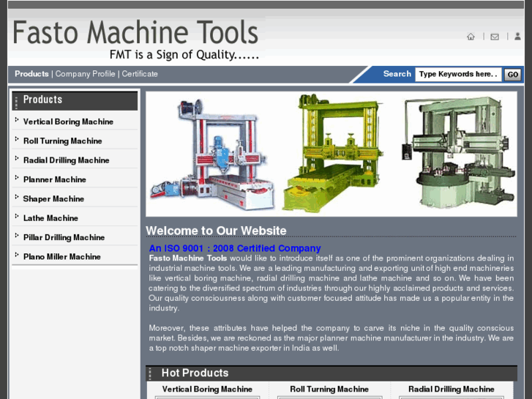532x399 pixels.
Task: Click the ISO 9001 : 2008 Certified Company heading
Action: pos(235,248)
